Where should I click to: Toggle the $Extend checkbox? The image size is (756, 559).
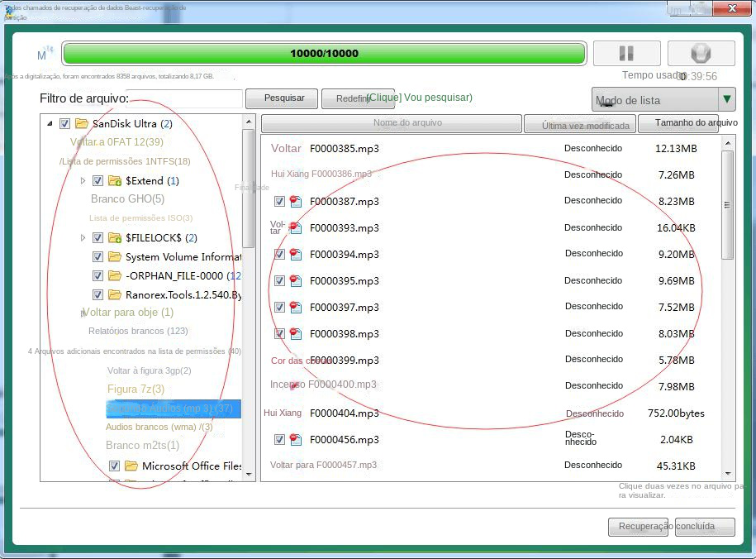click(97, 180)
